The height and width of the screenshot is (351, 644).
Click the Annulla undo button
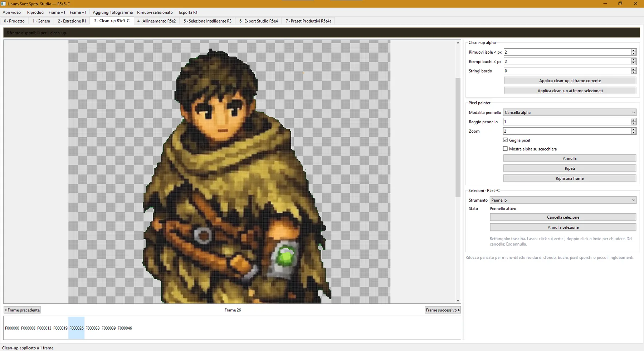click(570, 158)
